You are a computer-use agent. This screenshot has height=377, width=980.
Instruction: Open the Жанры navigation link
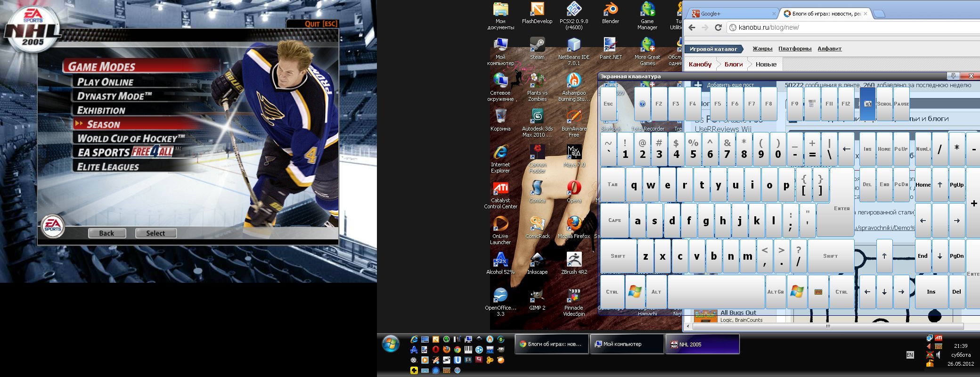pos(762,49)
